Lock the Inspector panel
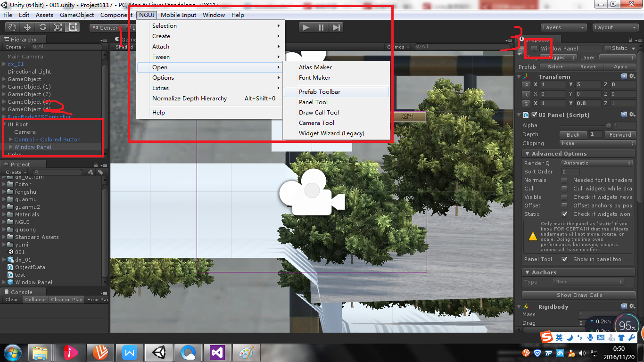This screenshot has width=644, height=362. pyautogui.click(x=630, y=40)
